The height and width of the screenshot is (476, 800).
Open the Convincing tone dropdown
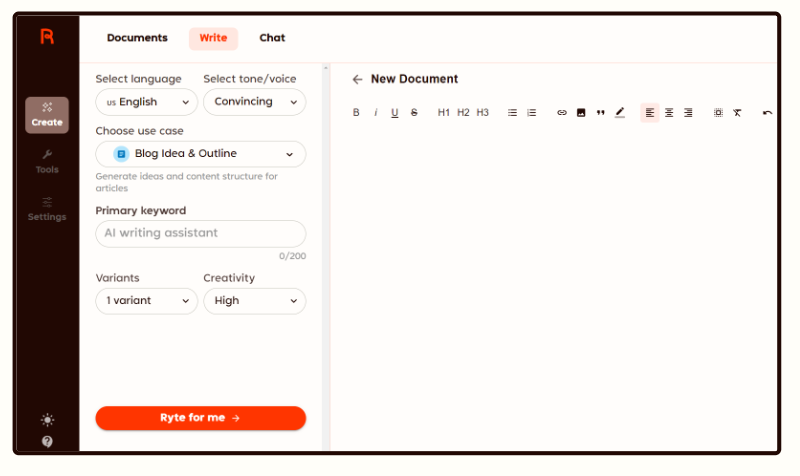(255, 102)
